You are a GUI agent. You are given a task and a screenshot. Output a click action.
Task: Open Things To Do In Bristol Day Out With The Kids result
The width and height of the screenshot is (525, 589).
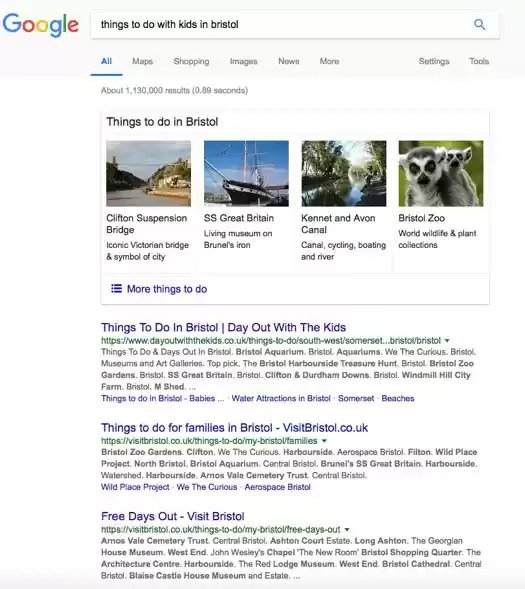tap(223, 327)
